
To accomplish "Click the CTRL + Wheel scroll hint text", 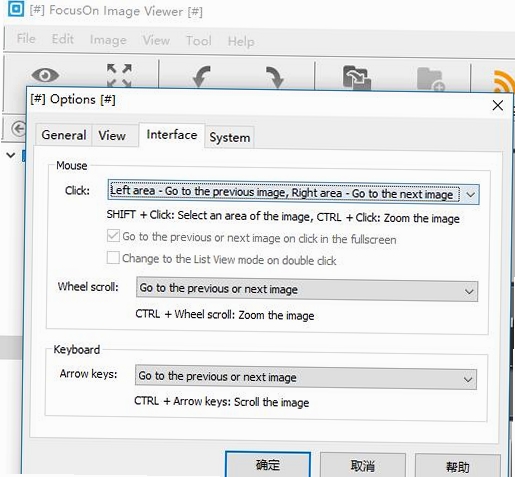I will (x=225, y=314).
